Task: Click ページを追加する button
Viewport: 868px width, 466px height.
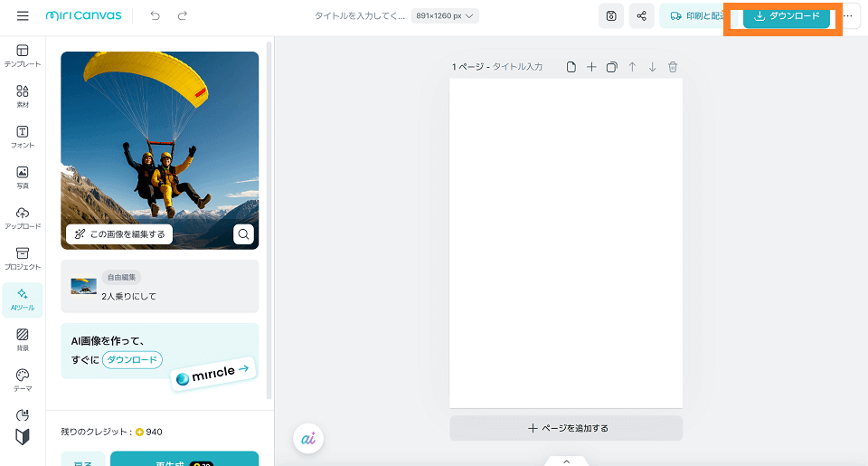Action: click(566, 428)
